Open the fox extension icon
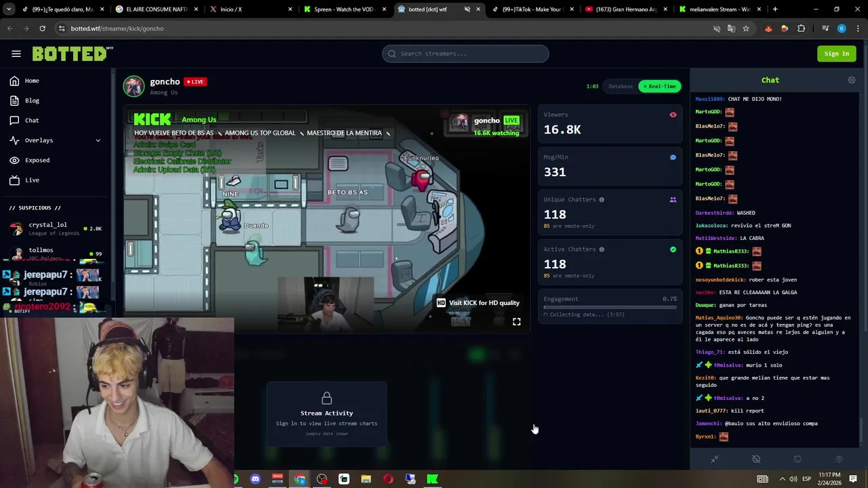868x488 pixels. point(768,28)
